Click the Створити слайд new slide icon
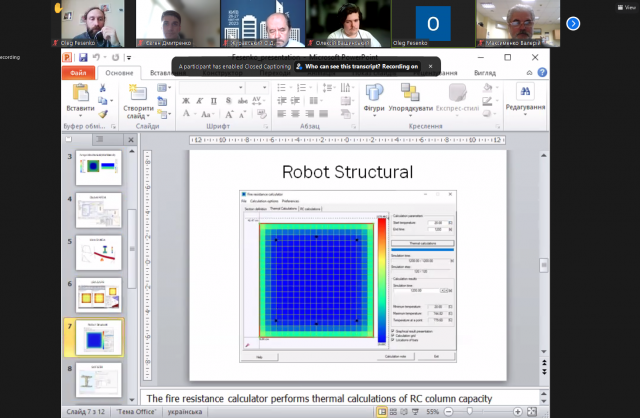Image resolution: width=640 pixels, height=418 pixels. click(x=138, y=93)
